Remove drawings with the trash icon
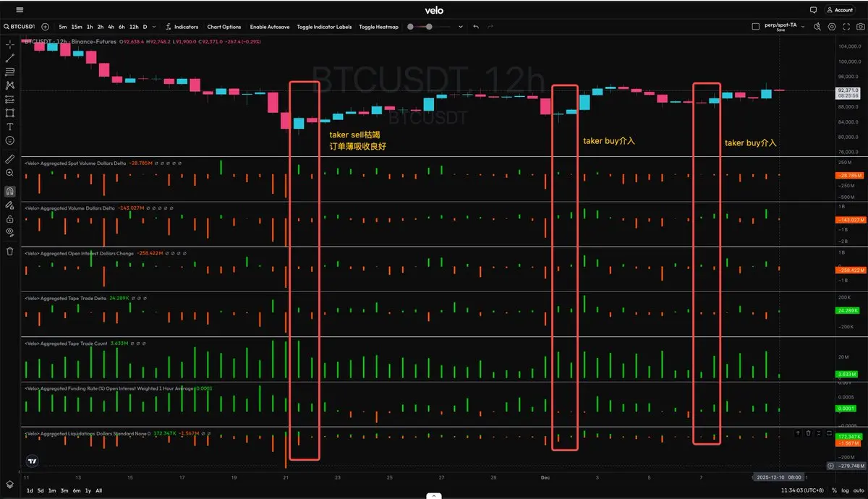The width and height of the screenshot is (868, 499). coord(10,251)
